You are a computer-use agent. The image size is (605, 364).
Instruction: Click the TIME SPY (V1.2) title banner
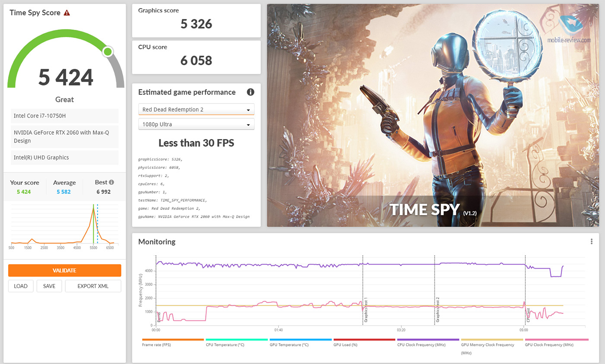pos(433,210)
